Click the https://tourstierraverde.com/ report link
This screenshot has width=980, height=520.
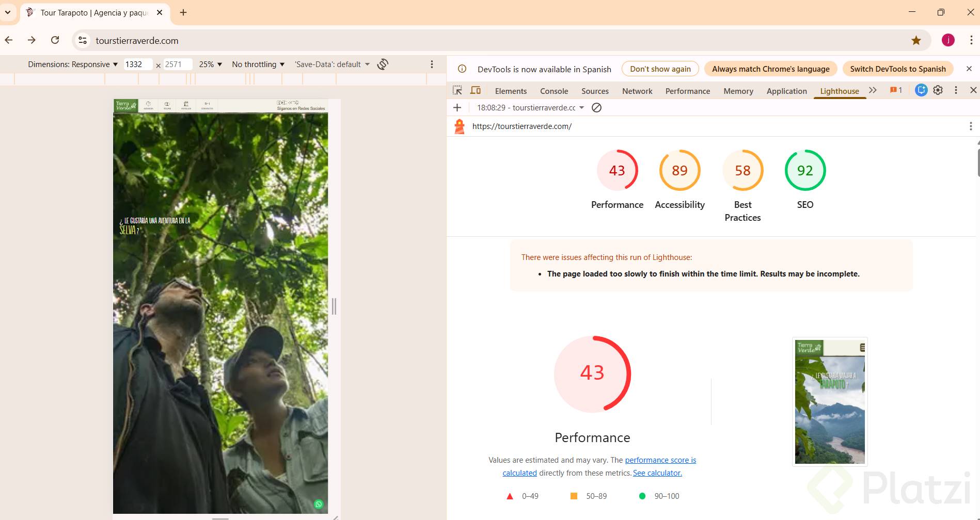(x=522, y=126)
